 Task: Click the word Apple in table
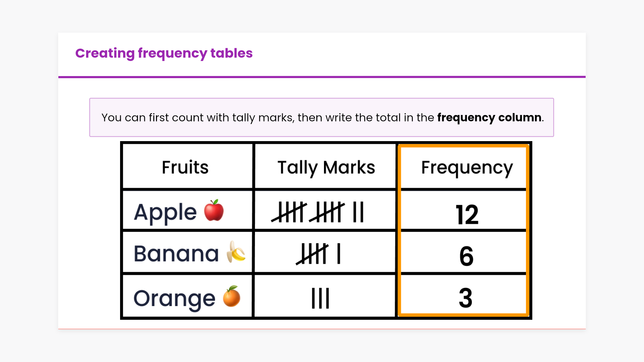coord(165,213)
